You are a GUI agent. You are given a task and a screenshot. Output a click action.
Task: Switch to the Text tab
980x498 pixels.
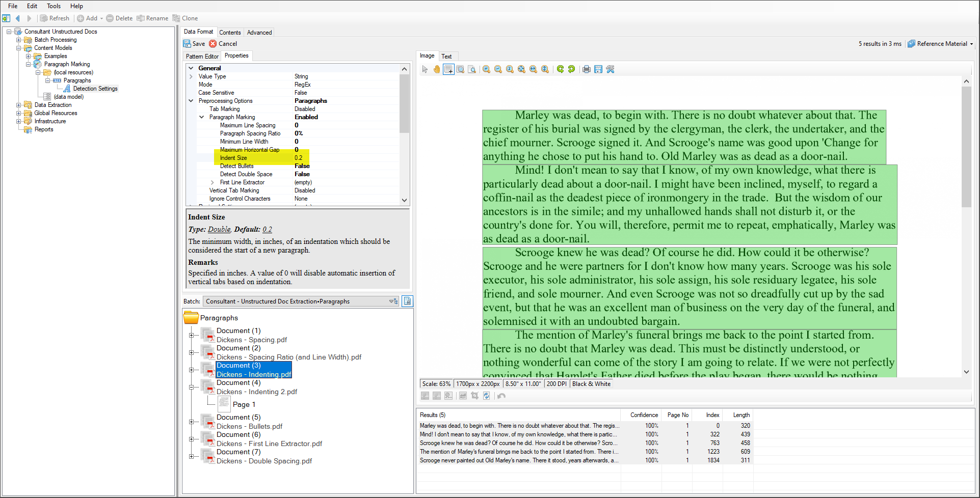pyautogui.click(x=446, y=57)
